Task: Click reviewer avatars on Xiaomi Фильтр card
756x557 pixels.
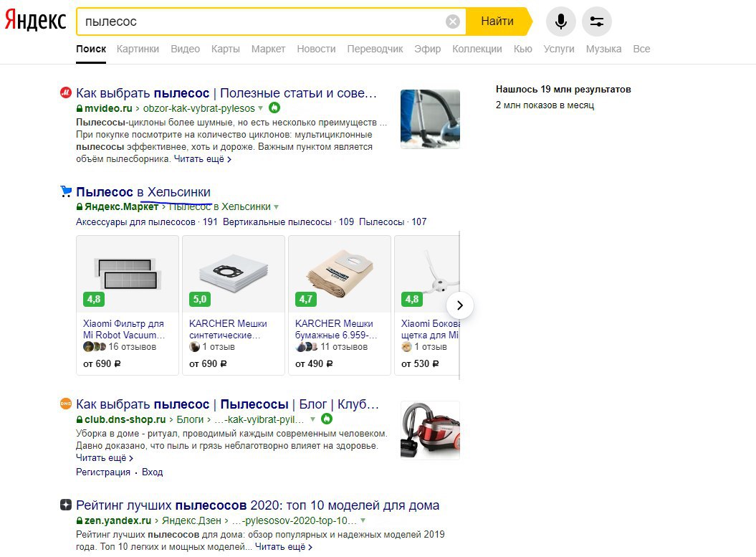Action: [94, 346]
